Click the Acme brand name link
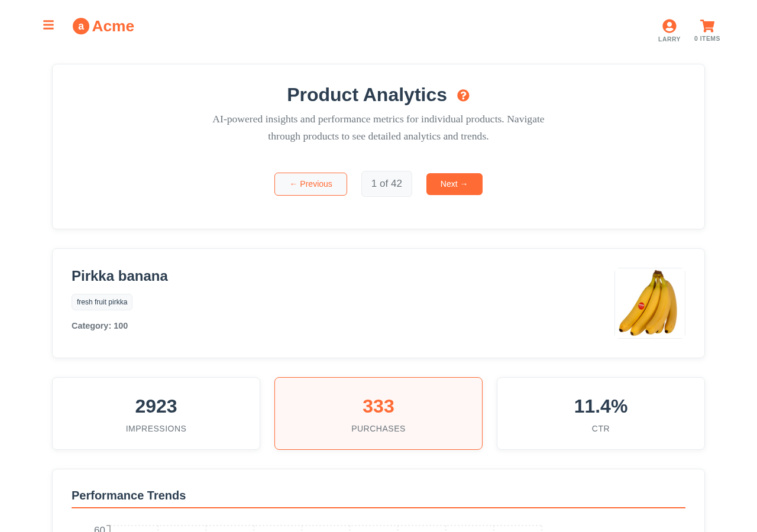Viewport: 757px width, 532px height. coord(113,26)
